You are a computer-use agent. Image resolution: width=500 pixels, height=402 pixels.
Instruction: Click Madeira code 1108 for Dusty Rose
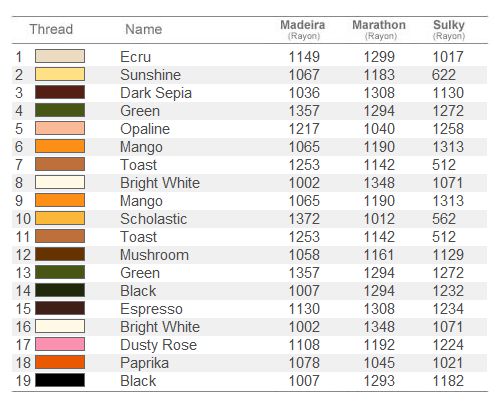pos(304,345)
